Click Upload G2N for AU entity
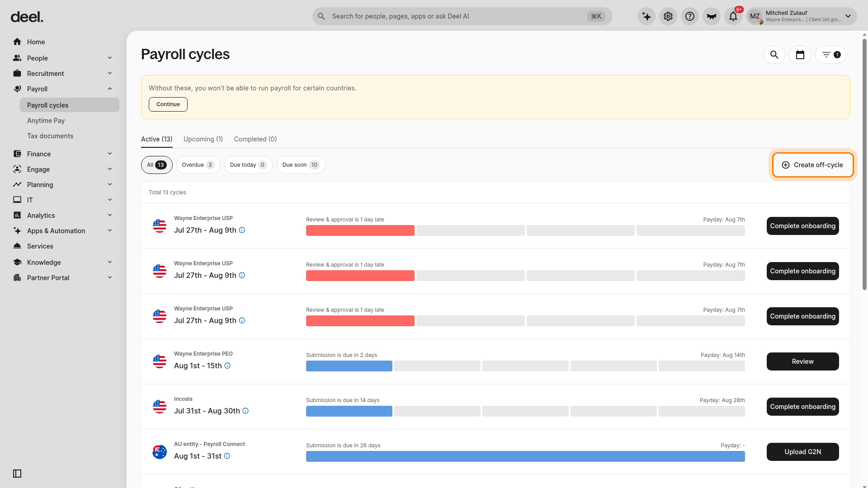This screenshot has width=868, height=488. click(x=802, y=452)
